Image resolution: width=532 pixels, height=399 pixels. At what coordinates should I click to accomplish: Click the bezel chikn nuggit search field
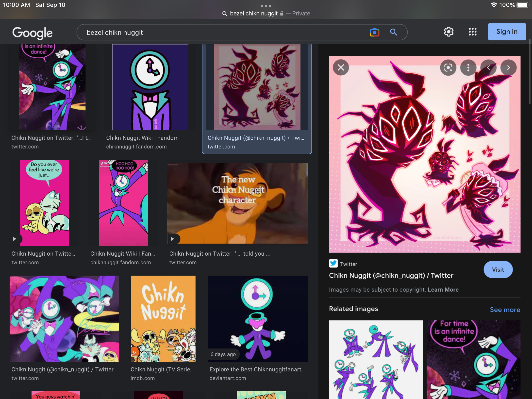tap(222, 32)
